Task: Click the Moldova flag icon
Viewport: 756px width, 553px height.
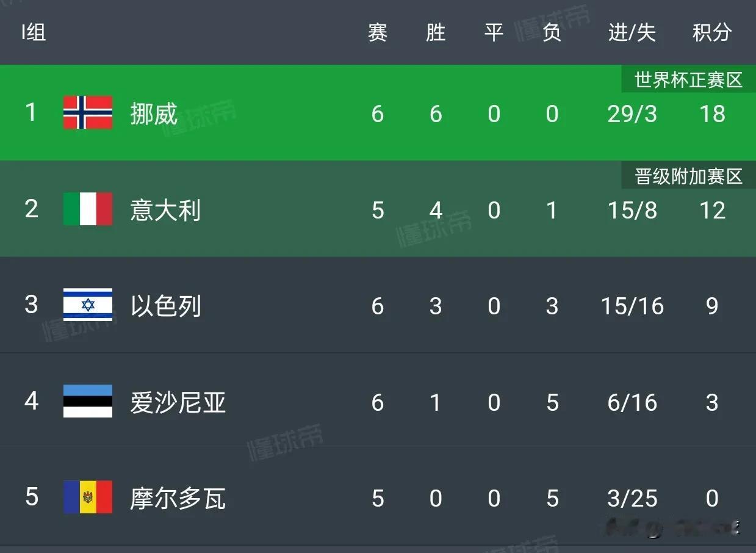Action: 88,497
